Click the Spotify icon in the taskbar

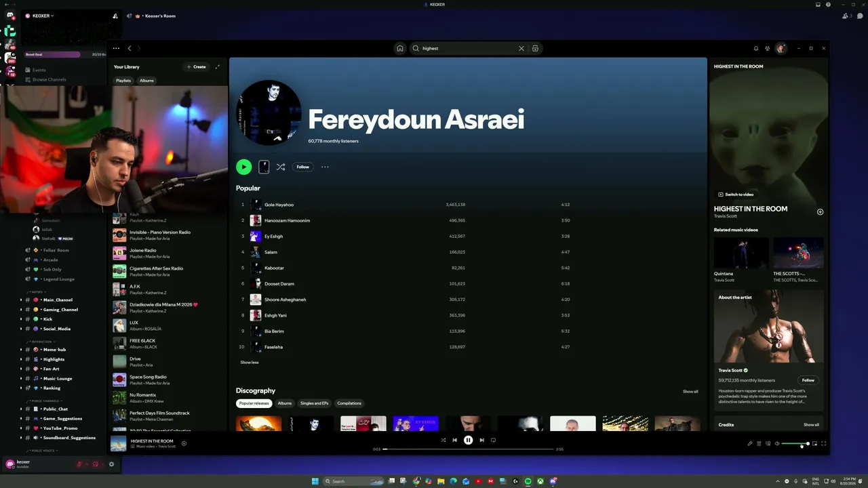(528, 481)
